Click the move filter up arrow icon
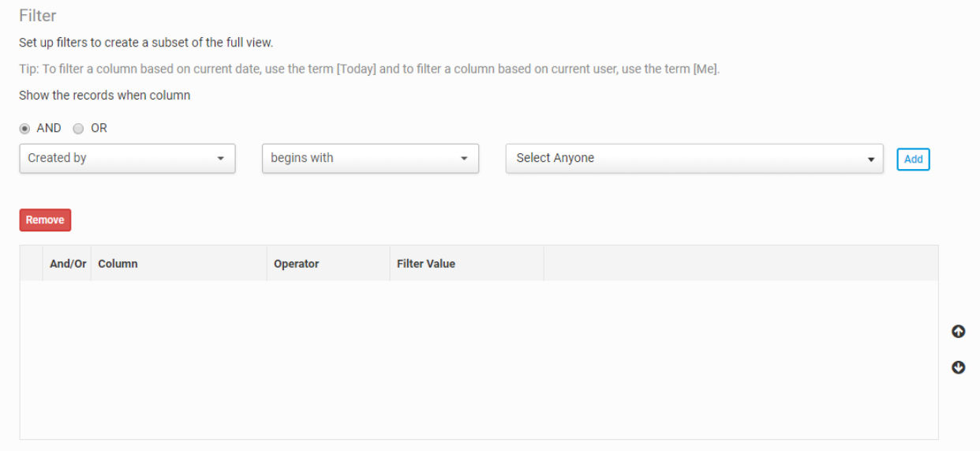This screenshot has height=451, width=980. [x=958, y=332]
